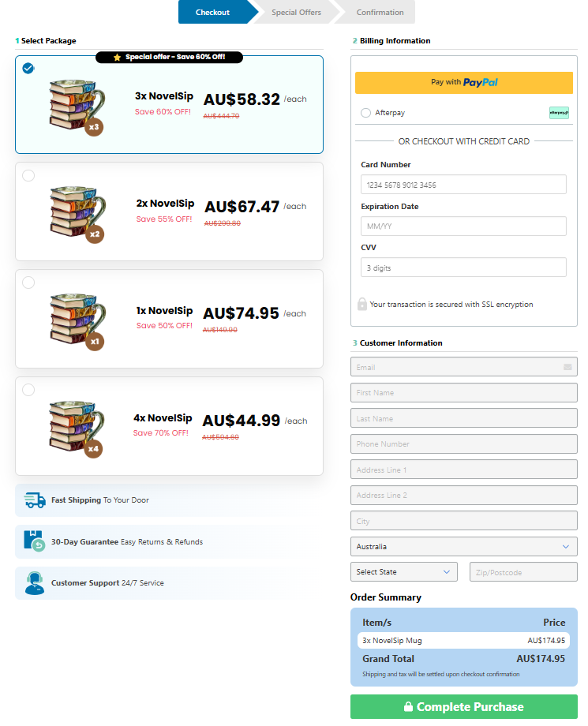Click into the Zip/Postcode field
This screenshot has width=588, height=726.
pyautogui.click(x=522, y=572)
